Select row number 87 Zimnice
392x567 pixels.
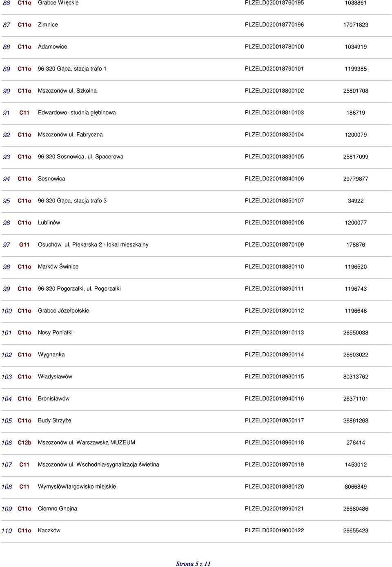pos(7,25)
